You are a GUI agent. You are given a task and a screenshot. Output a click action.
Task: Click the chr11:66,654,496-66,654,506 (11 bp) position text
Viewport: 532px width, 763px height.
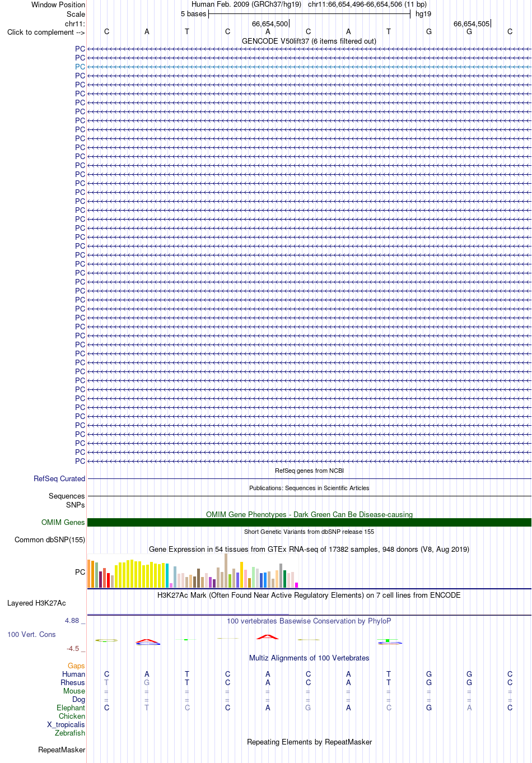(x=367, y=4)
